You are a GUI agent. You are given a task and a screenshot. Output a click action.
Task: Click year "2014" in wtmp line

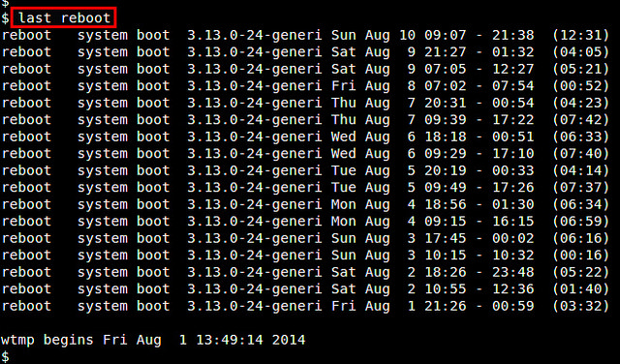[x=289, y=340]
